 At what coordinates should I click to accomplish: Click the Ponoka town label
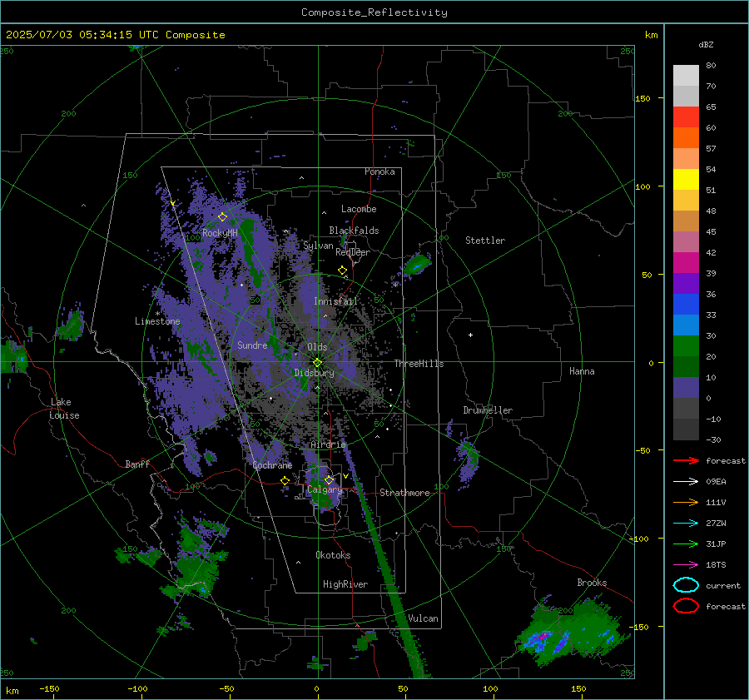click(379, 171)
